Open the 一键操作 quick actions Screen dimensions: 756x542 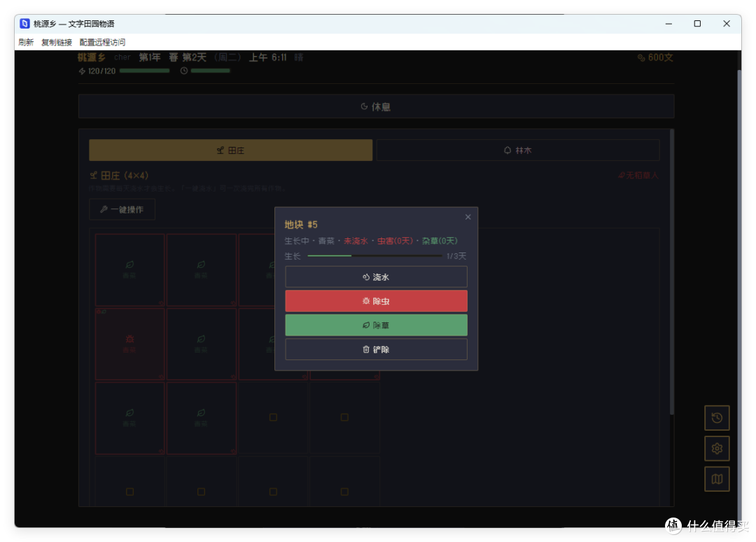pos(122,210)
